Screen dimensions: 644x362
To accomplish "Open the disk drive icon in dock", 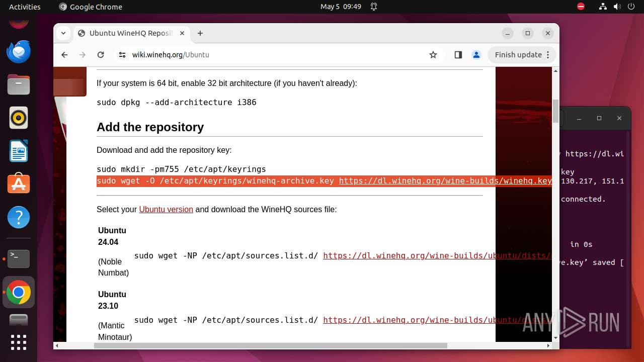I will tap(19, 320).
